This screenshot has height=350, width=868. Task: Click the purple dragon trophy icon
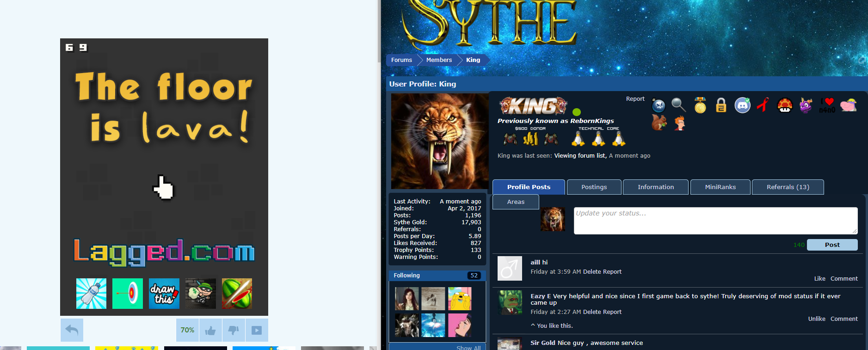click(x=806, y=105)
